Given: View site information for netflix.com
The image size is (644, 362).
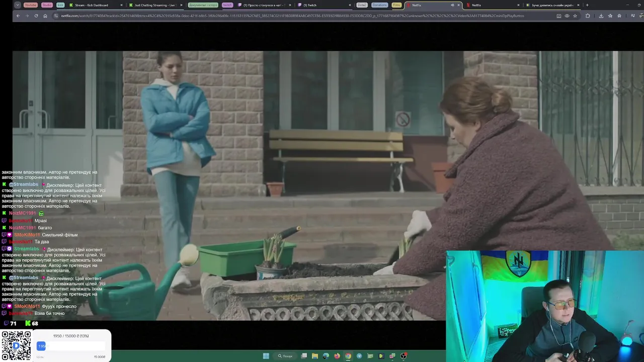Looking at the screenshot, I should 56,16.
